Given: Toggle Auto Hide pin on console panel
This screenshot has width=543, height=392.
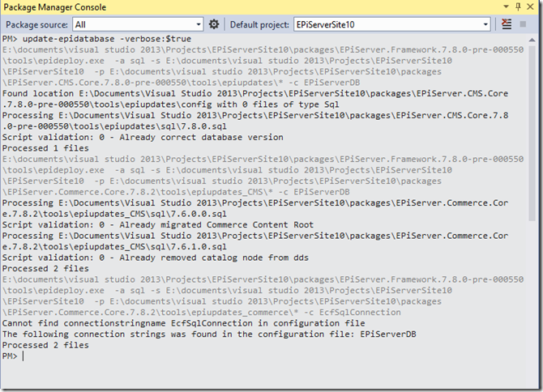Looking at the screenshot, I should tap(518, 7).
